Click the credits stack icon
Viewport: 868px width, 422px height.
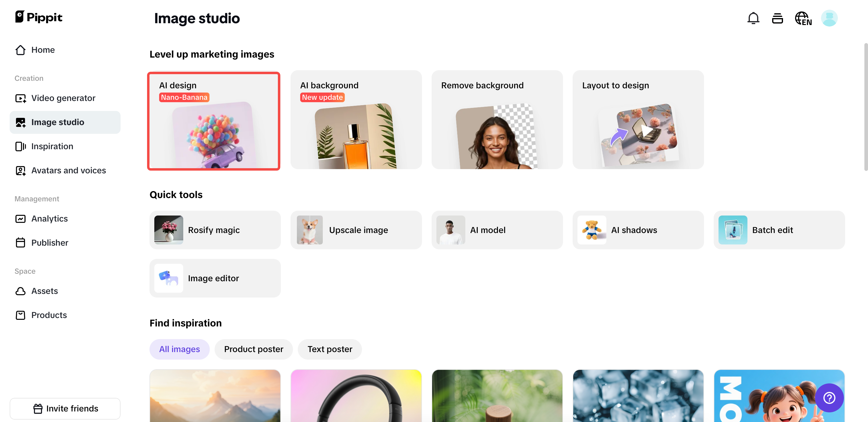point(777,18)
